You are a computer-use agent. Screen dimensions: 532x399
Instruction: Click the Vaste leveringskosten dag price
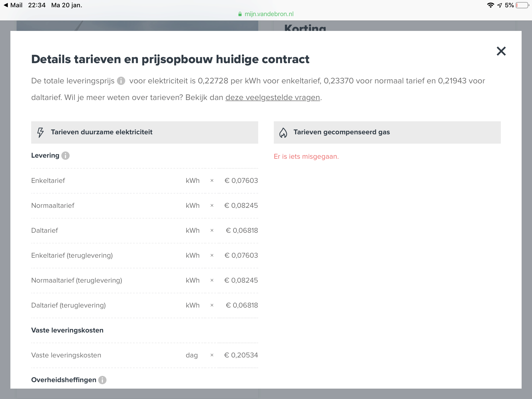point(241,355)
